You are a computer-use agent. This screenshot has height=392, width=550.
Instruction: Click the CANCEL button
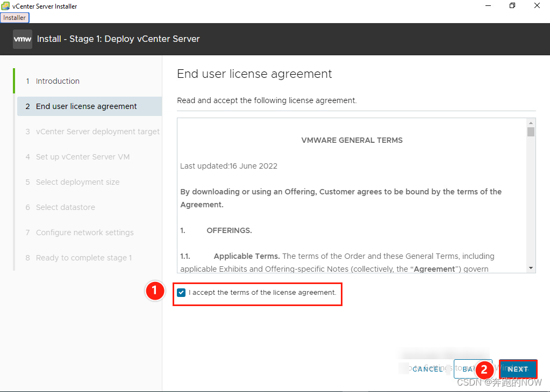click(x=427, y=369)
